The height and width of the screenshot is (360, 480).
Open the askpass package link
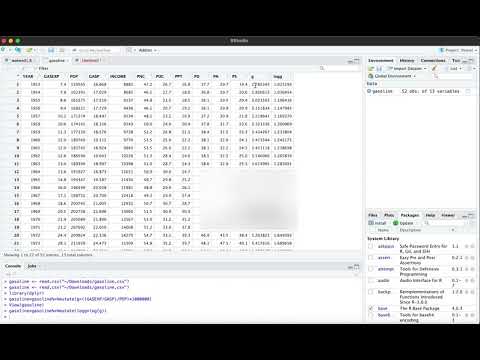pyautogui.click(x=386, y=246)
